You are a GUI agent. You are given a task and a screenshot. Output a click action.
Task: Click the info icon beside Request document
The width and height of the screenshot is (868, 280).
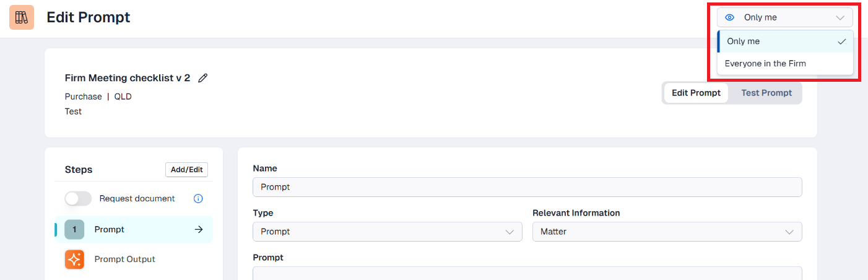[198, 199]
